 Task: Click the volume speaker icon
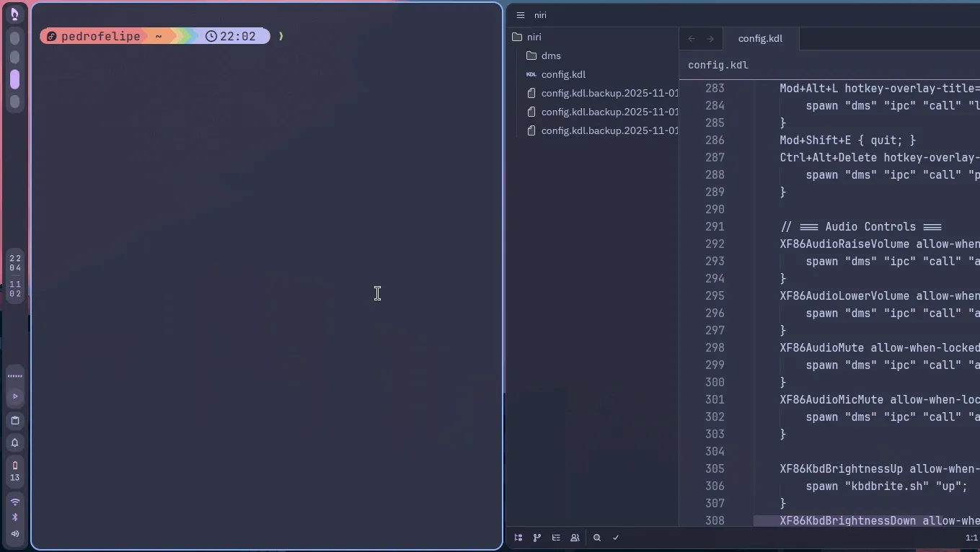(14, 534)
